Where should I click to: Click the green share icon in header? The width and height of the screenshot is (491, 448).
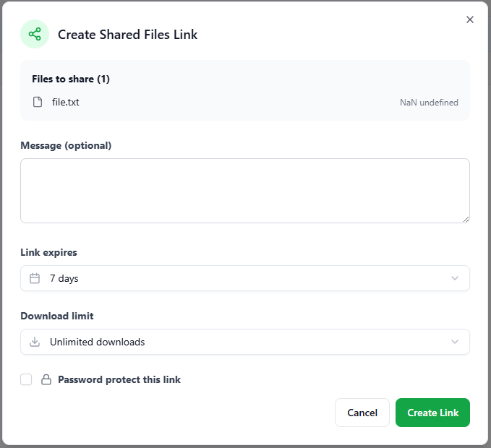click(x=35, y=34)
